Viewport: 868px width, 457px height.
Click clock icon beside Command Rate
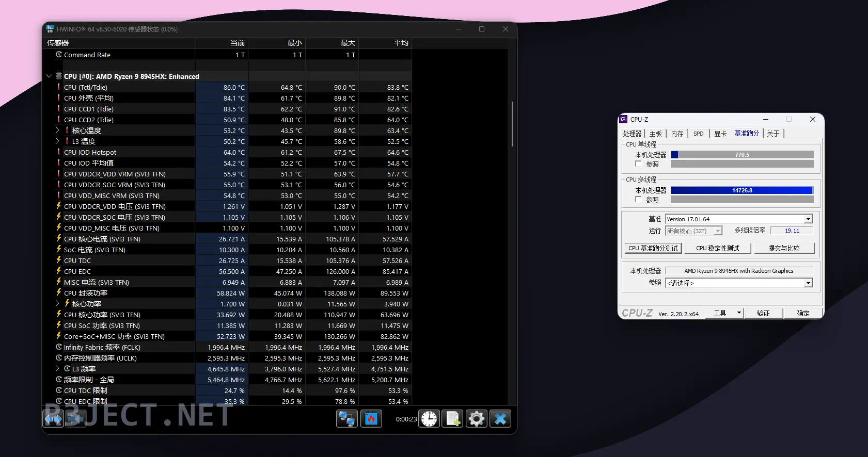tap(59, 55)
